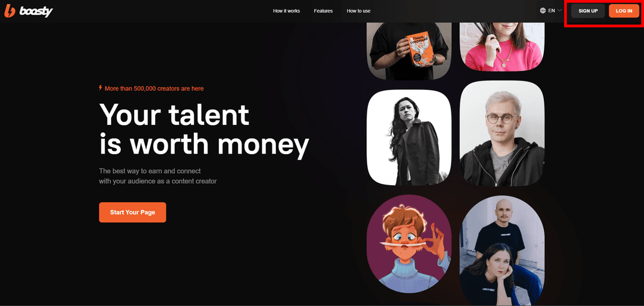Click the Boosty logo icon
The image size is (644, 306).
point(10,12)
